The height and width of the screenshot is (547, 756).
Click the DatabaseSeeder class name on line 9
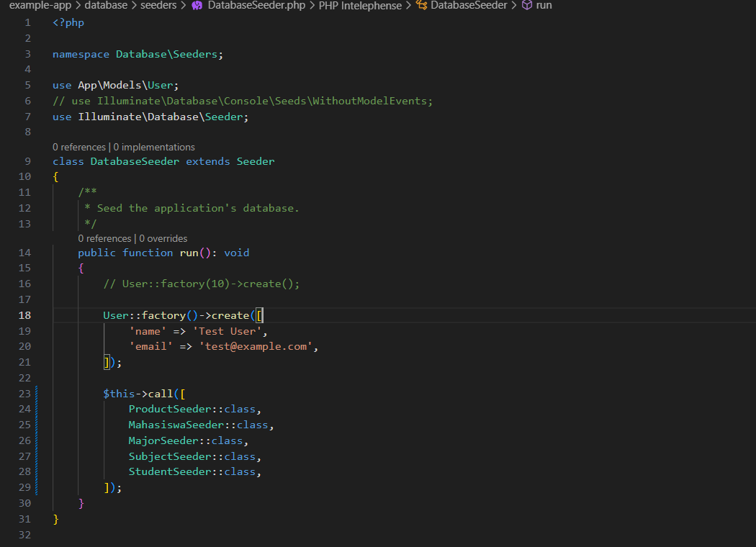(135, 161)
